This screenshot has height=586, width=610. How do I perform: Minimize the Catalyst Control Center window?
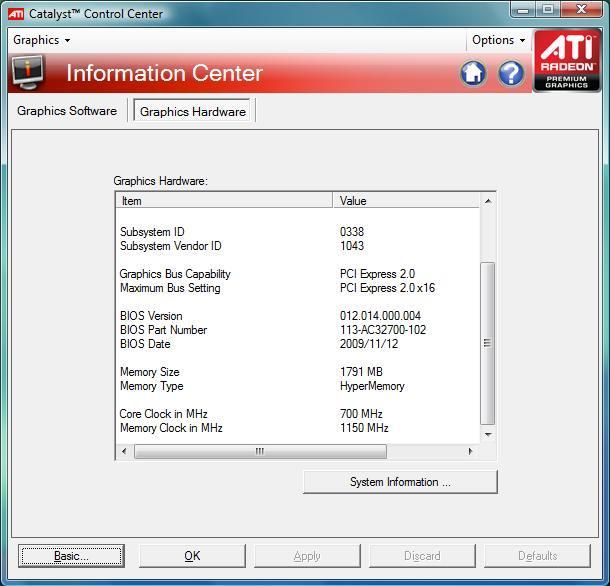click(x=523, y=10)
